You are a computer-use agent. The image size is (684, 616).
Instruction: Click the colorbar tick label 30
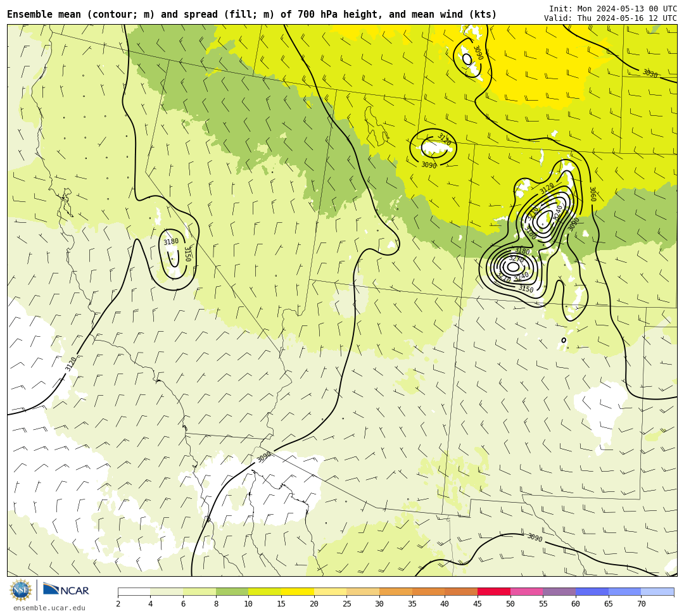[379, 604]
